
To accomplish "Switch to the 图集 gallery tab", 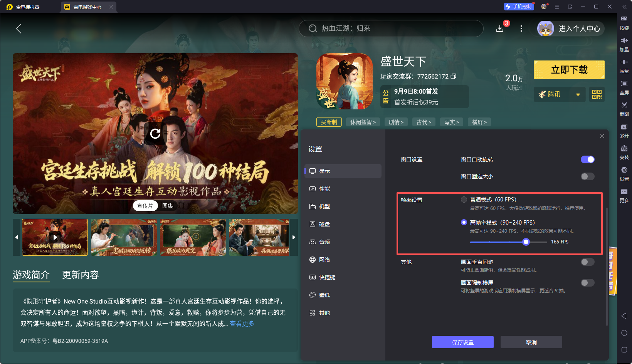I will coord(168,206).
